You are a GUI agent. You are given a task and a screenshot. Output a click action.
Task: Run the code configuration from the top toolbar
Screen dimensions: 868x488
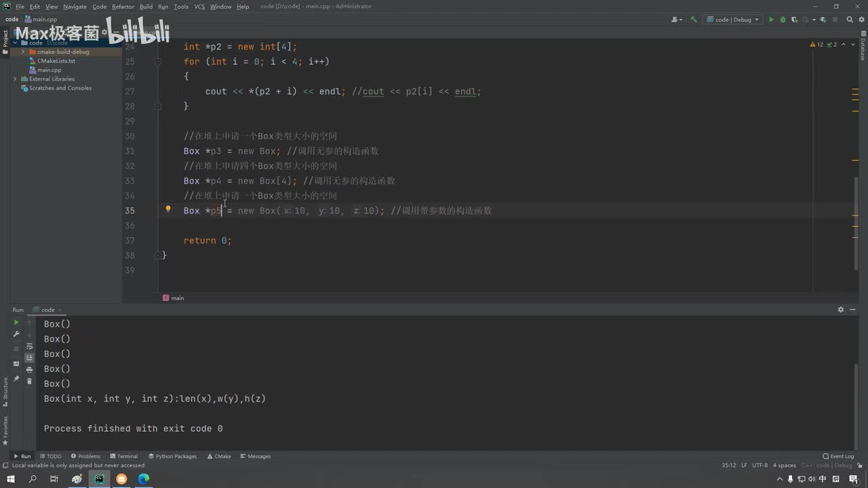click(771, 20)
